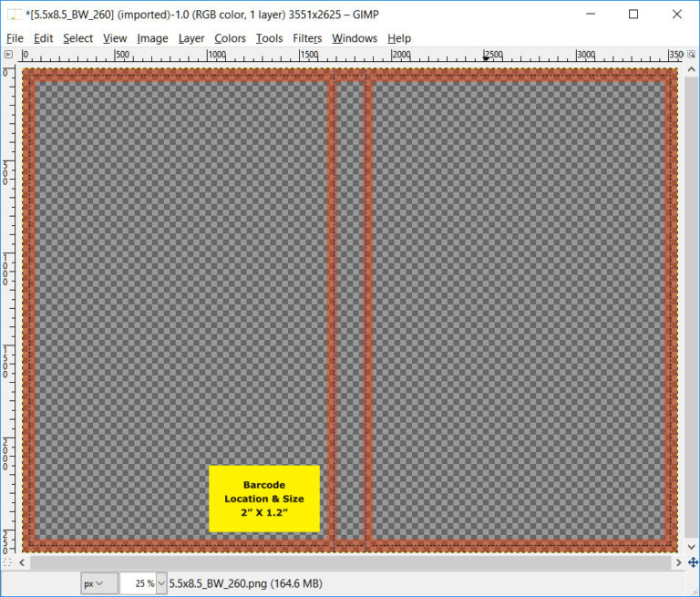Expand the zoom percentage dropdown arrow
Viewport: 700px width, 597px height.
pos(161,583)
